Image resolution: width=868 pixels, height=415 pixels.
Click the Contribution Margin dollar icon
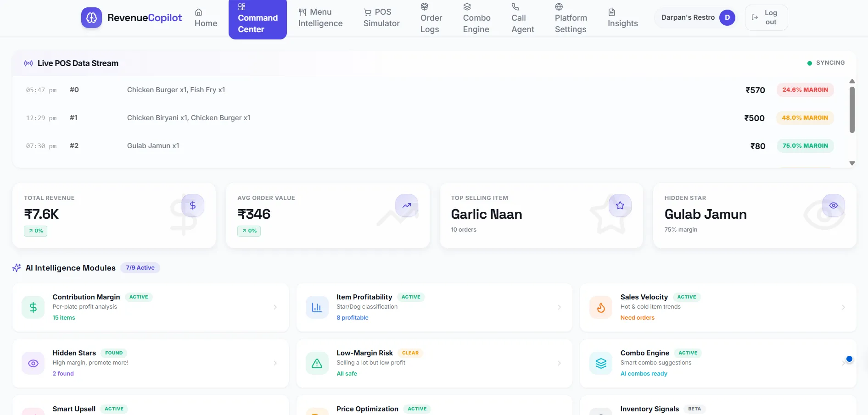pyautogui.click(x=33, y=307)
